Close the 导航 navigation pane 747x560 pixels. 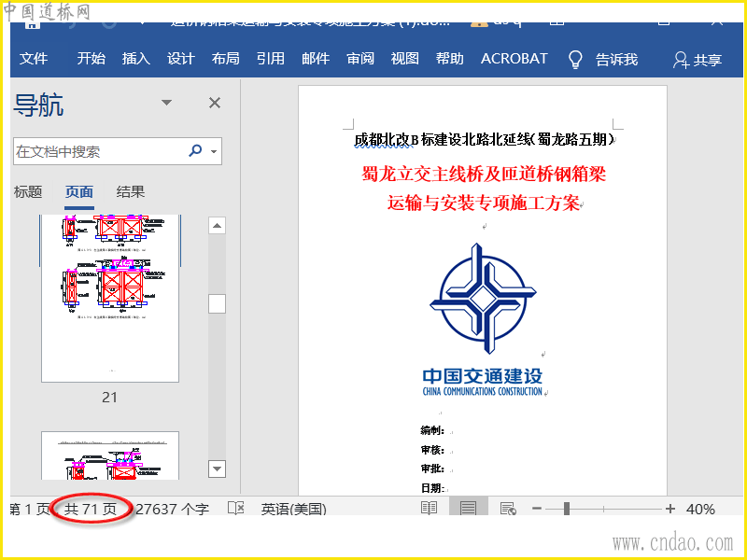coord(215,103)
